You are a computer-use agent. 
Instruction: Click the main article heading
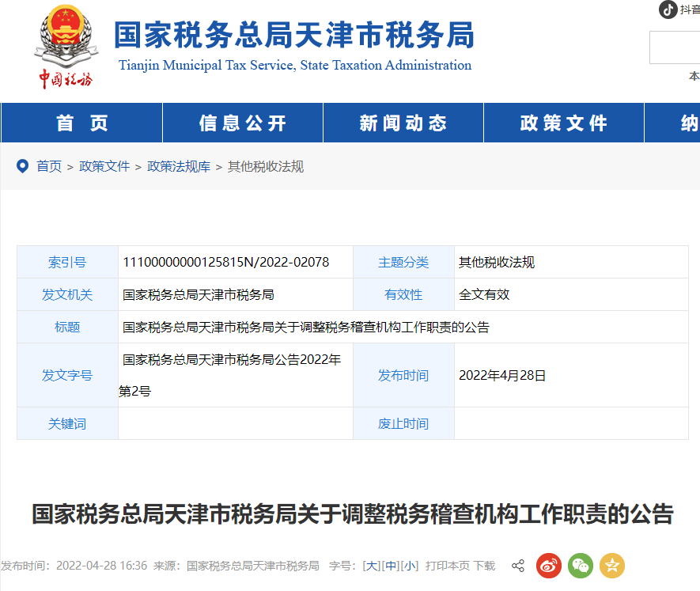point(352,513)
